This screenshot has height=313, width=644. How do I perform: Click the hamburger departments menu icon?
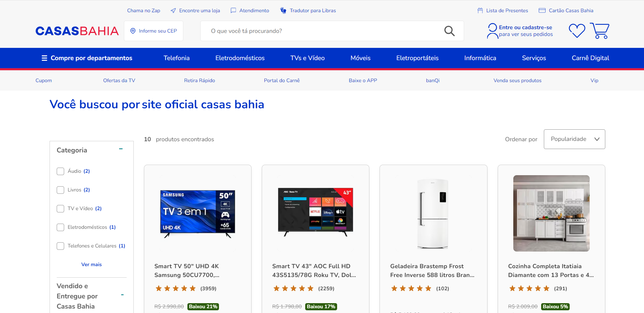tap(44, 58)
